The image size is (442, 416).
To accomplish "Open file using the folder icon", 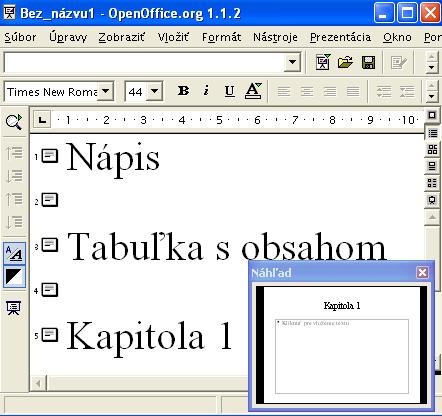I will [345, 62].
